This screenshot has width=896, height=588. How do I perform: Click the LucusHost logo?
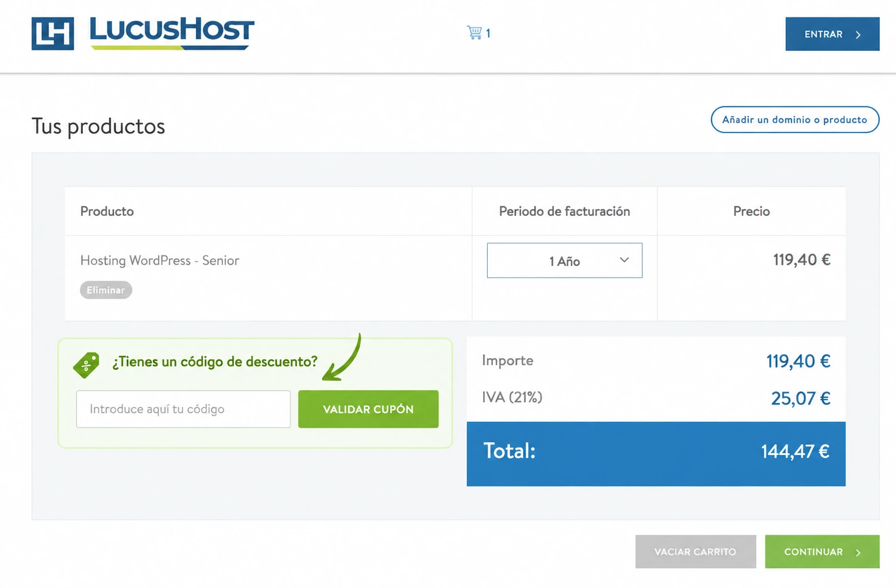click(143, 33)
